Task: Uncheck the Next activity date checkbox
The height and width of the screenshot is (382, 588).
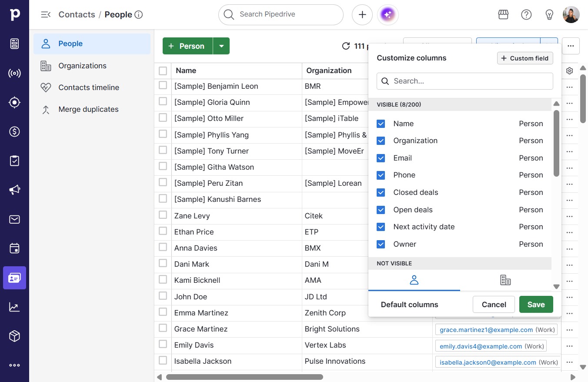Action: (x=381, y=227)
